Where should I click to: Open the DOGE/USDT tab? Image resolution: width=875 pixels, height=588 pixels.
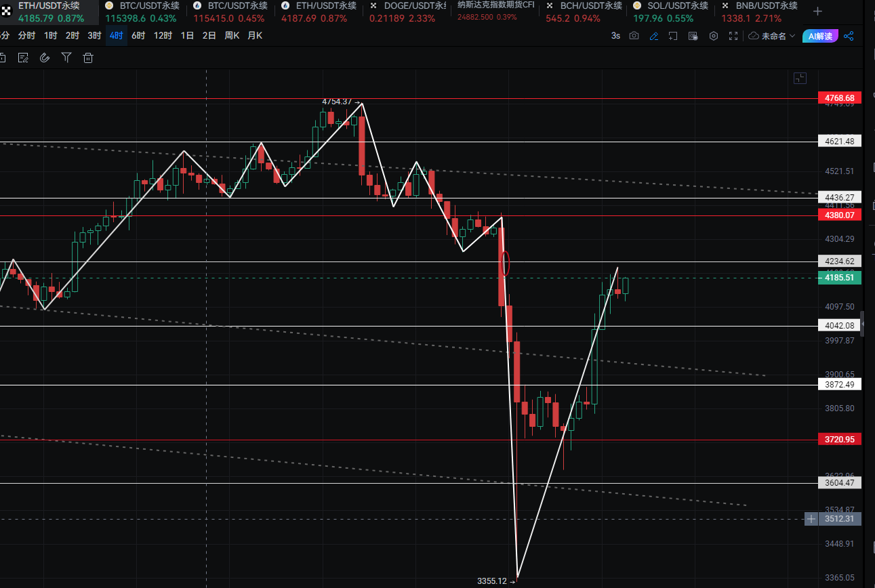tap(407, 12)
